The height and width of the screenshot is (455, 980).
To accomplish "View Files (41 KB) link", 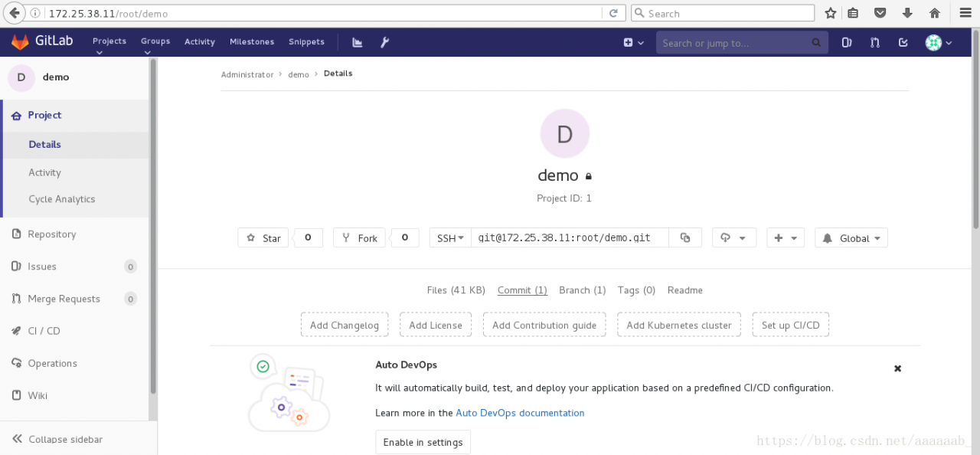I will click(456, 290).
